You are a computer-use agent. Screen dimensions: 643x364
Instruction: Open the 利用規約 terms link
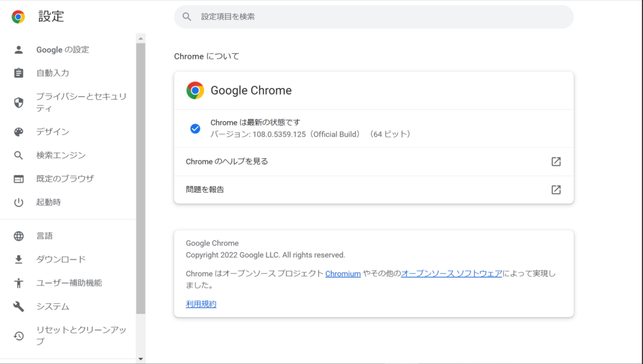[x=200, y=304]
